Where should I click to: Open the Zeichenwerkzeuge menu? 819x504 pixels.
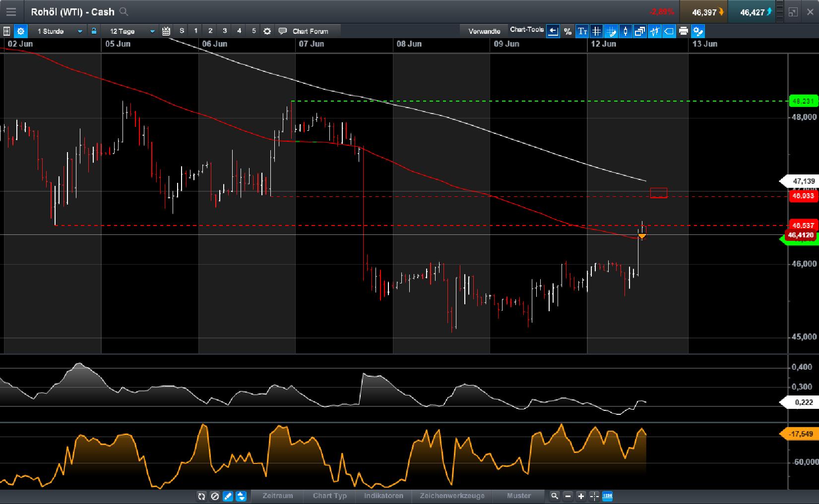[451, 496]
